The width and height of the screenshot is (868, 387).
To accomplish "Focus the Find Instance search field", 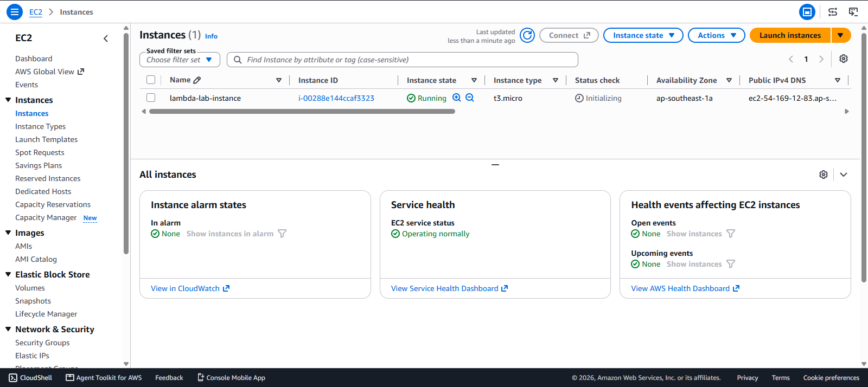I will point(403,60).
